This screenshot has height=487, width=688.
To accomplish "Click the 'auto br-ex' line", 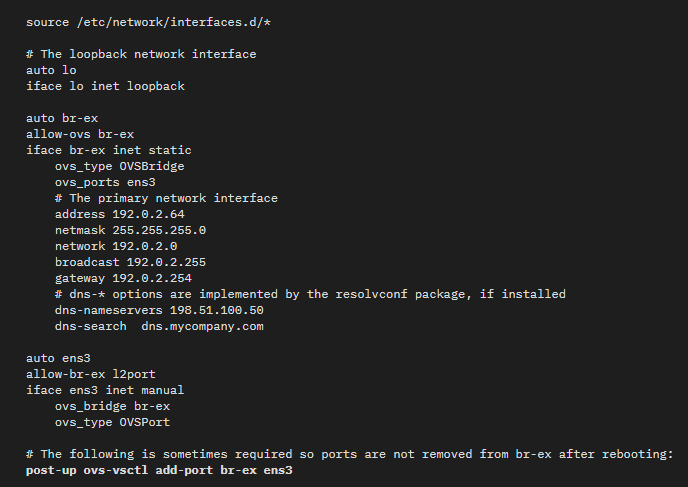I will tap(62, 118).
